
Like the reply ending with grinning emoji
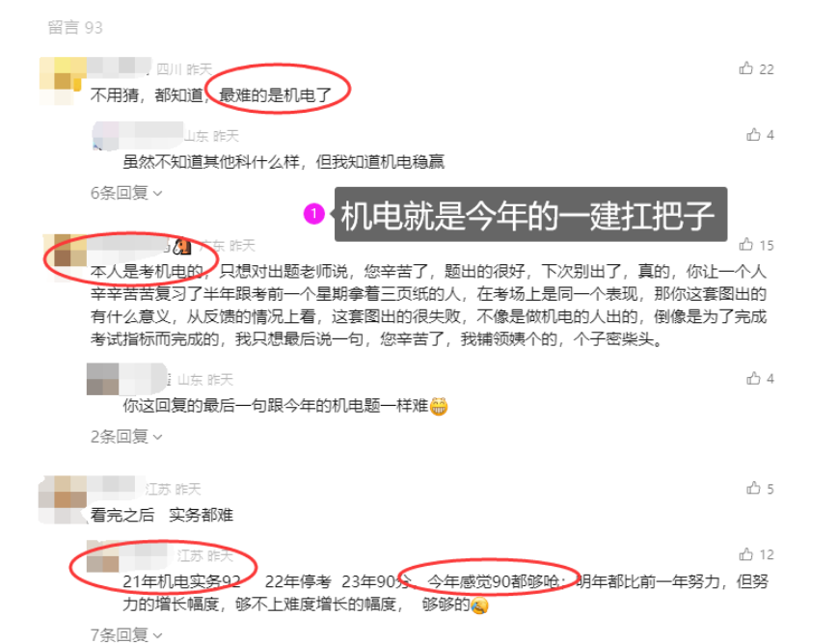click(753, 378)
